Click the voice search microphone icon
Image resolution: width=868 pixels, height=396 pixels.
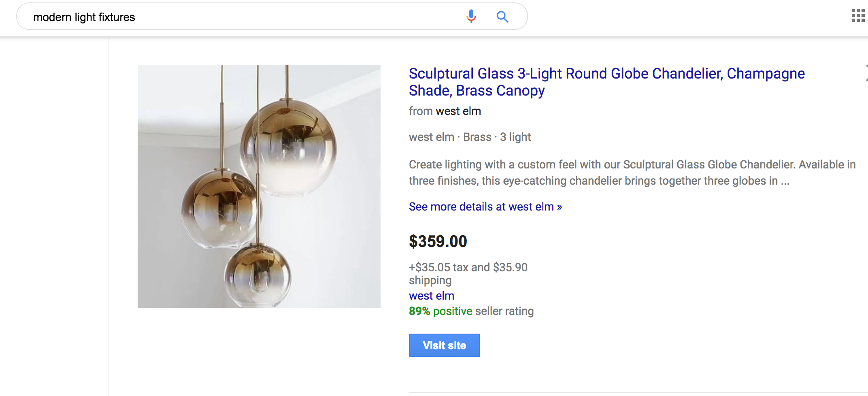(471, 16)
